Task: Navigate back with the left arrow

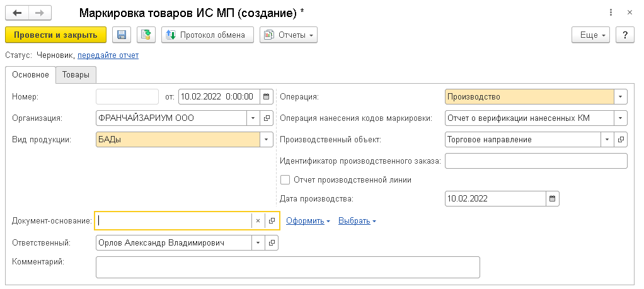Action: point(17,13)
